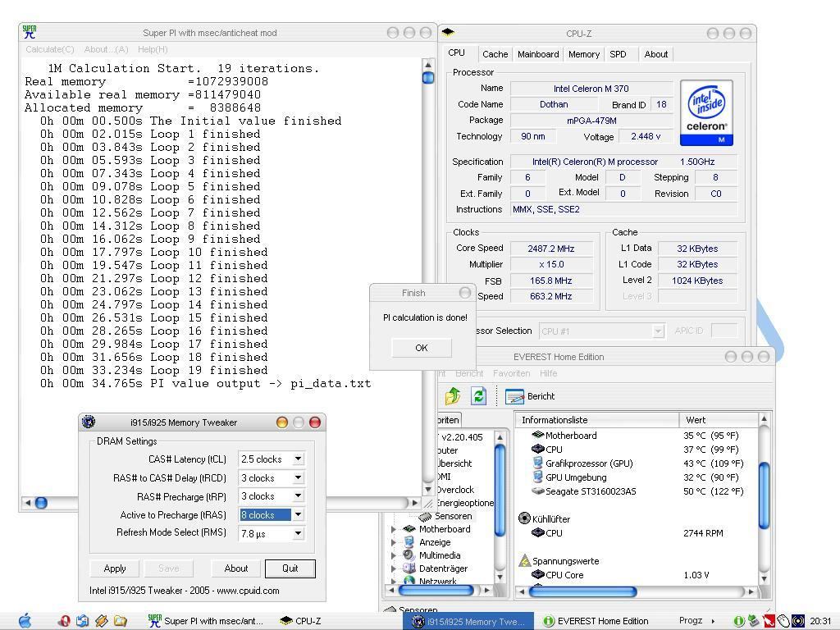Screen dimensions: 840x630
Task: Click the Bericht toolbar button label
Action: (541, 396)
